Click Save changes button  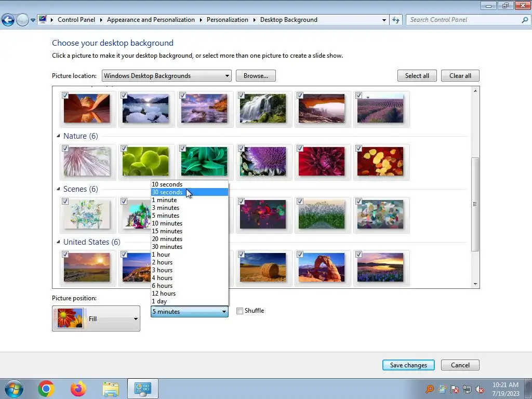[x=408, y=365]
